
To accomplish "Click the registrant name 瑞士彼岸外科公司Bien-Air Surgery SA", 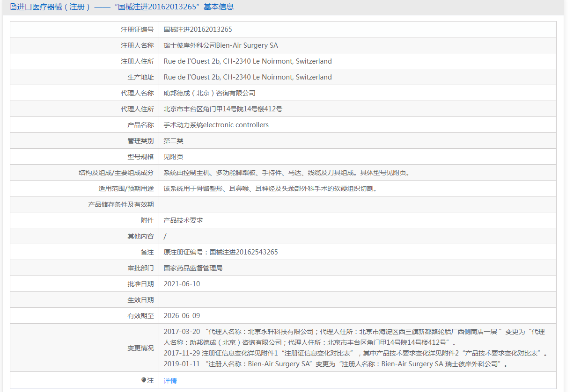I will 221,45.
